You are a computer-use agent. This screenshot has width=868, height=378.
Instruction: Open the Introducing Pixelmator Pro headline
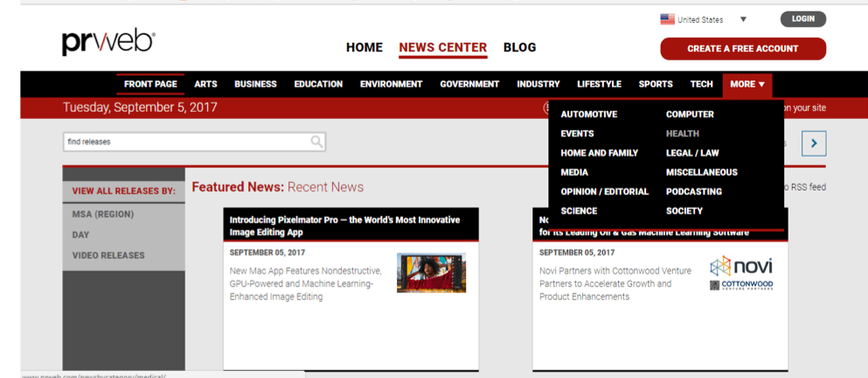pyautogui.click(x=345, y=226)
